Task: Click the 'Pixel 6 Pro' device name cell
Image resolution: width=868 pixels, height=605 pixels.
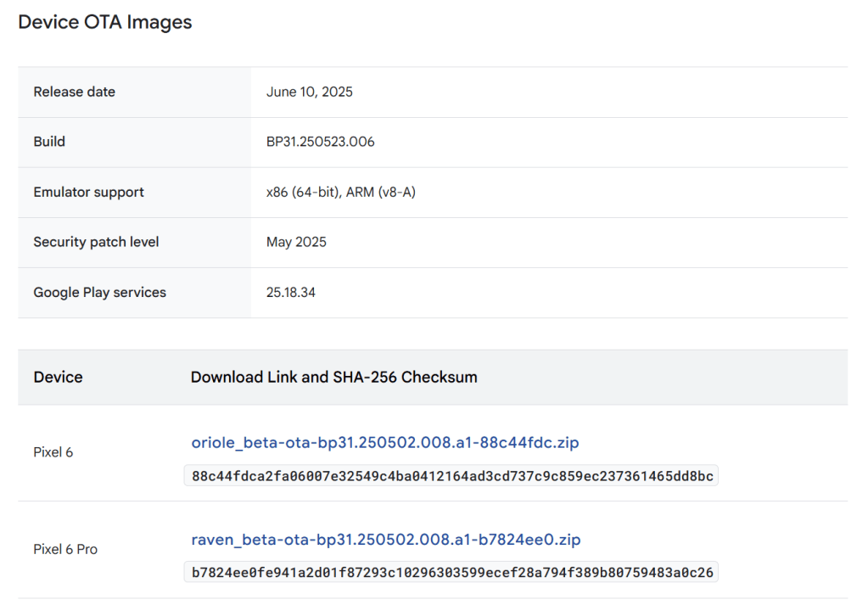Action: click(65, 549)
